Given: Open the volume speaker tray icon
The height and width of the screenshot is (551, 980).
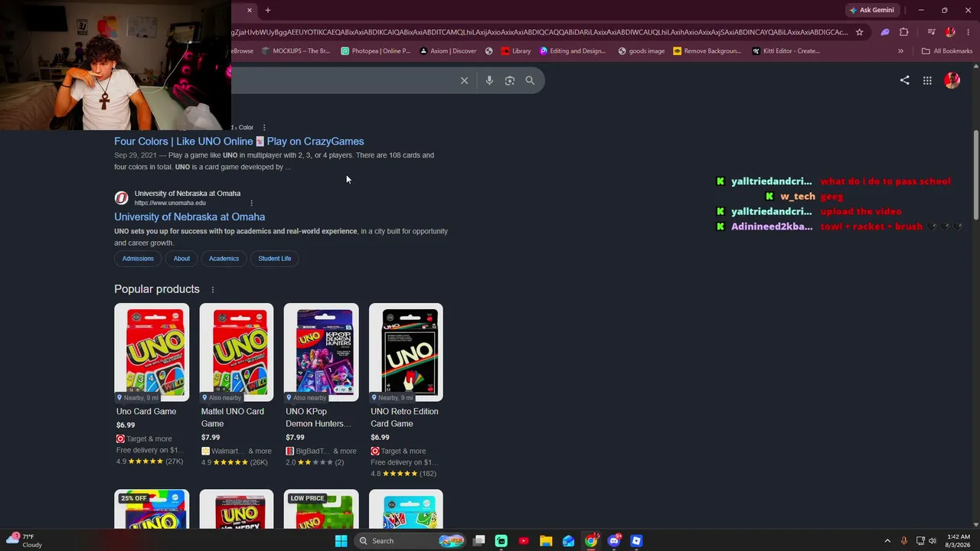Looking at the screenshot, I should tap(933, 541).
